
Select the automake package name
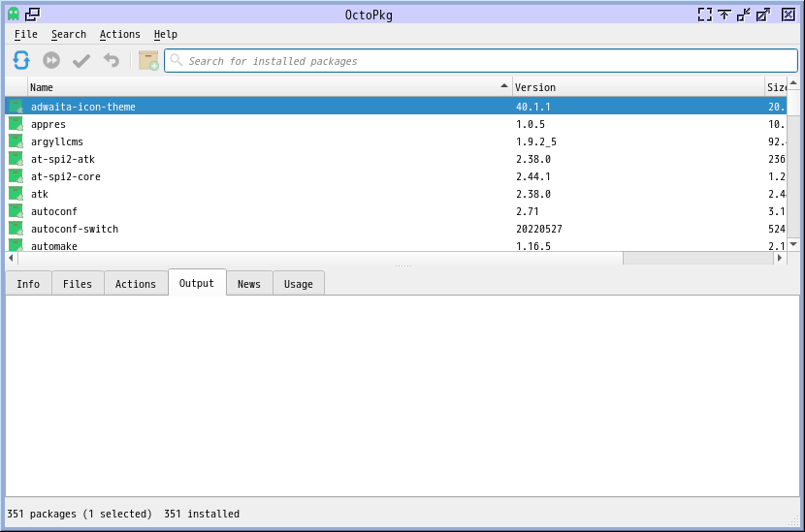(x=54, y=246)
